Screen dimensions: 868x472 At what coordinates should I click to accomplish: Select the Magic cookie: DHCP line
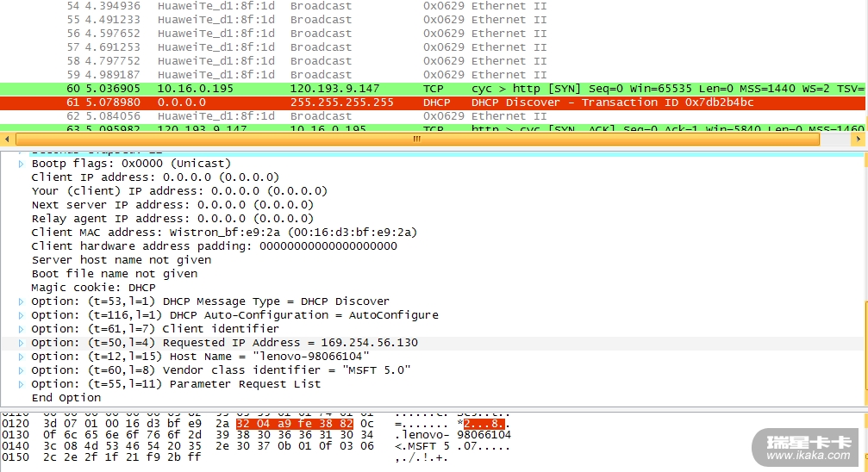[x=94, y=288]
